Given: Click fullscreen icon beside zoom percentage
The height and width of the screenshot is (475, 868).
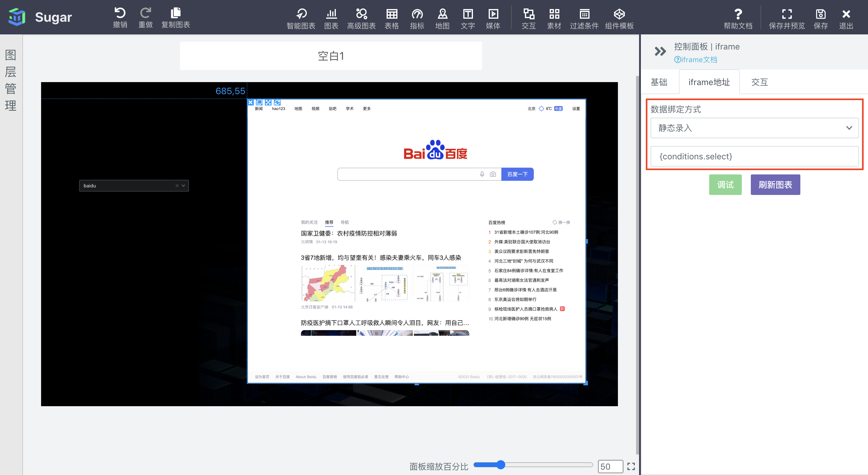Looking at the screenshot, I should tap(631, 466).
